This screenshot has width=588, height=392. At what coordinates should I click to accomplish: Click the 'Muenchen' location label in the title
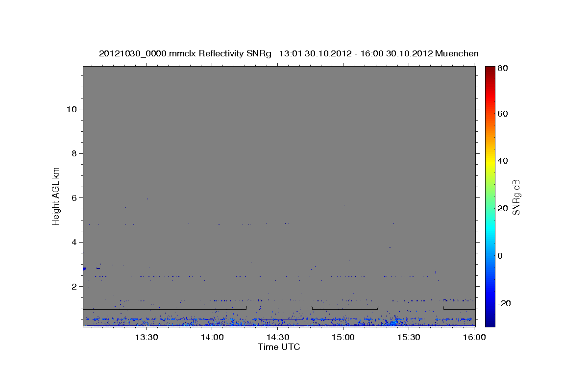456,53
